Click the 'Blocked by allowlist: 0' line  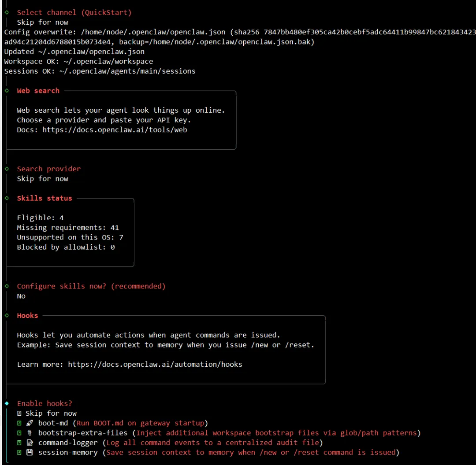pos(66,247)
